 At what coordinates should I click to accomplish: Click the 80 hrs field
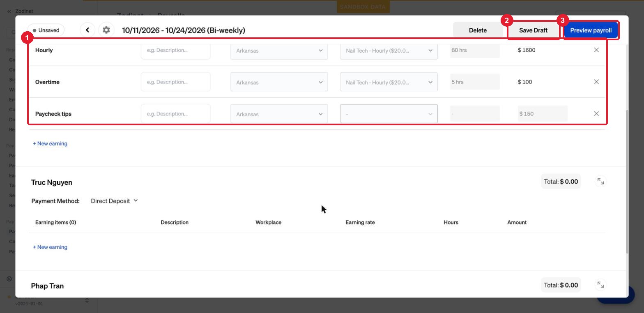475,50
